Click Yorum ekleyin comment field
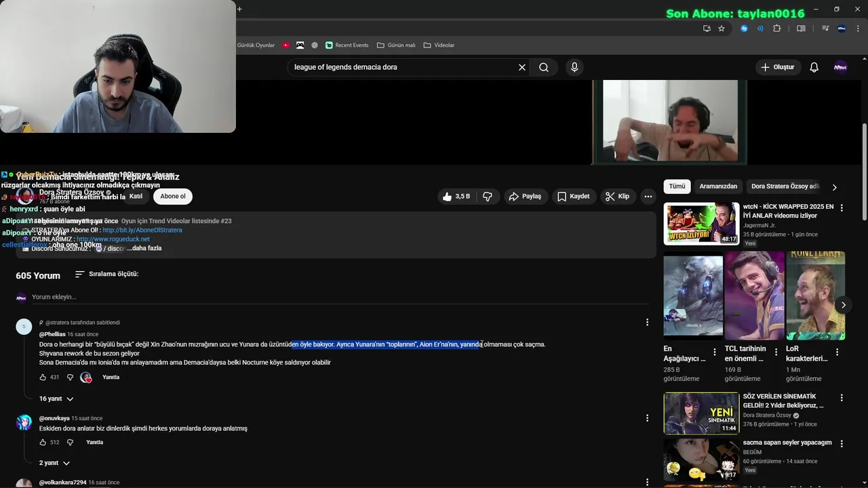Image resolution: width=868 pixels, height=488 pixels. point(339,297)
